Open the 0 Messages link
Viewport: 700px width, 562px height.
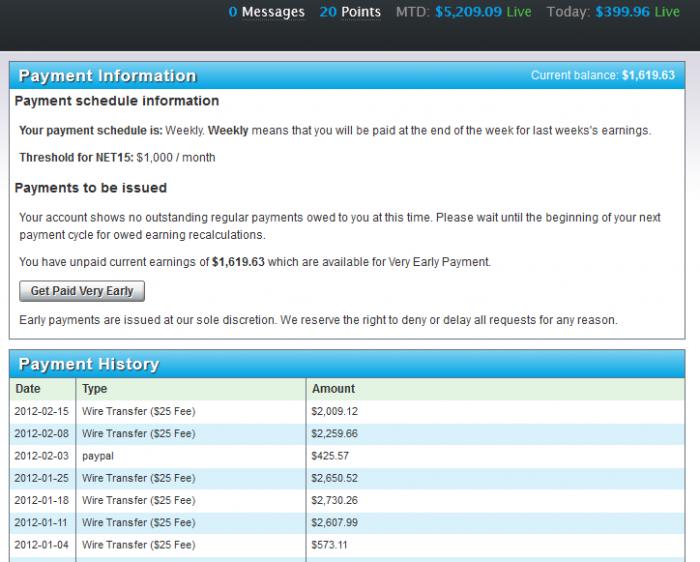point(267,12)
